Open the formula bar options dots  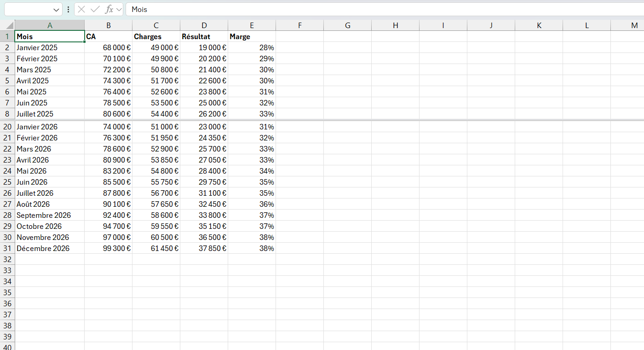[x=69, y=10]
